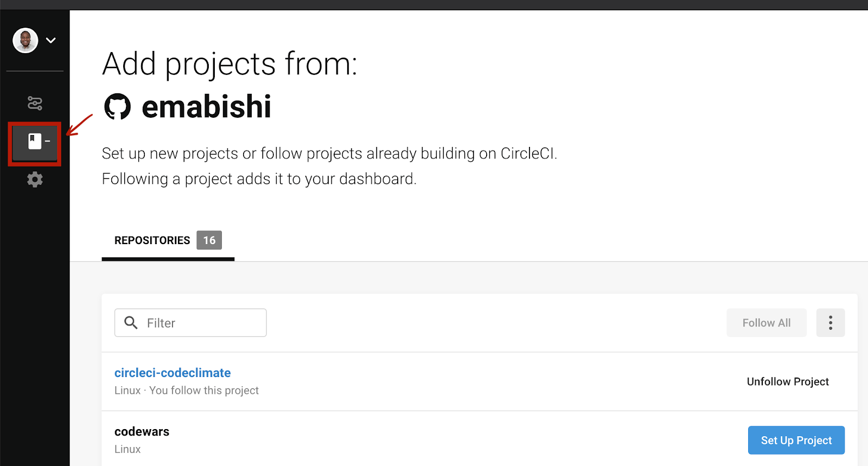Click the red arrow annotation

79,125
